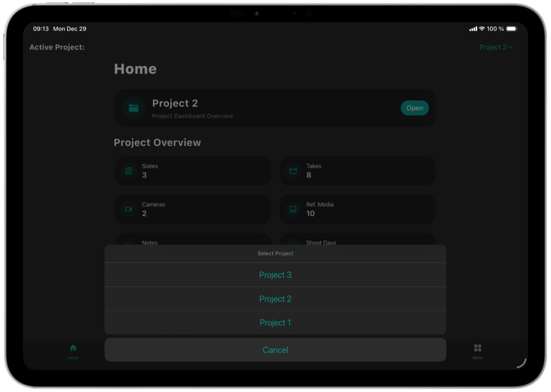Click the Project Dashboard Overview subtitle

click(193, 116)
